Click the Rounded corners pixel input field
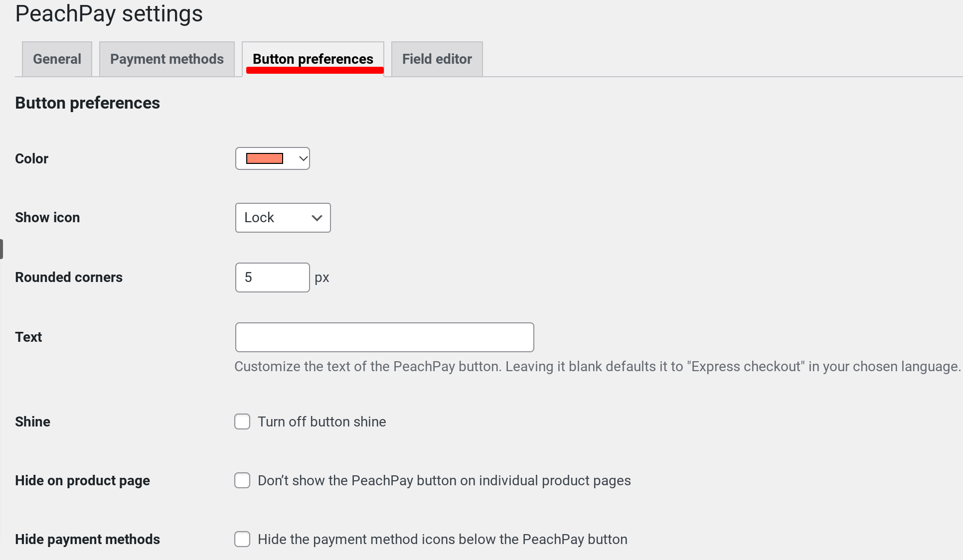963x560 pixels. coord(272,278)
